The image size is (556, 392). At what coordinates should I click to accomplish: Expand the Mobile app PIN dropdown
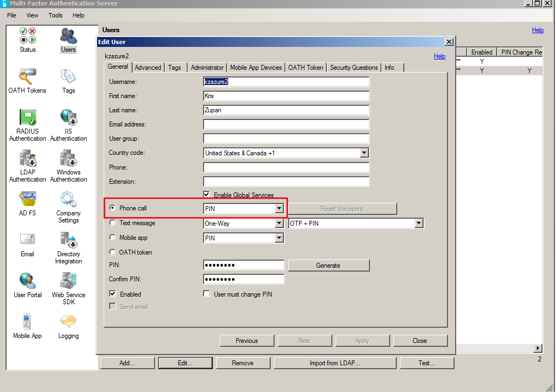tap(279, 238)
